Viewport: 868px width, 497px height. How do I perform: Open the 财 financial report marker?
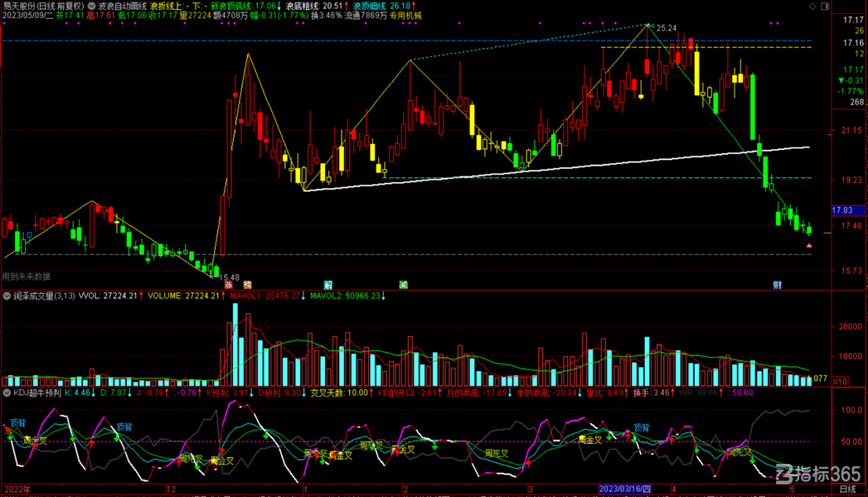point(778,285)
